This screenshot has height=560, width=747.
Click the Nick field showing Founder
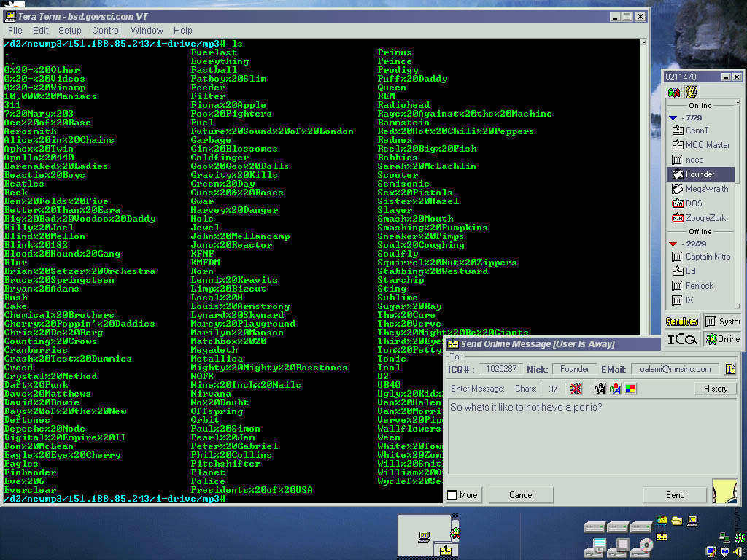click(574, 368)
